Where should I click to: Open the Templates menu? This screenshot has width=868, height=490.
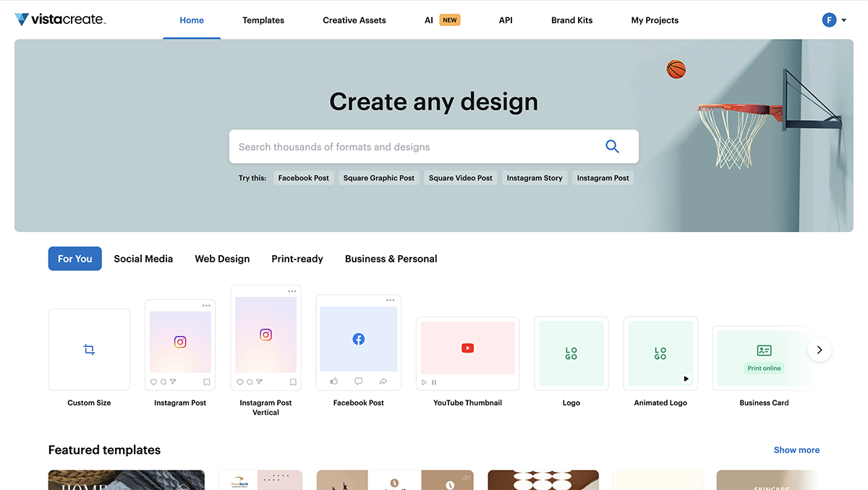[263, 20]
